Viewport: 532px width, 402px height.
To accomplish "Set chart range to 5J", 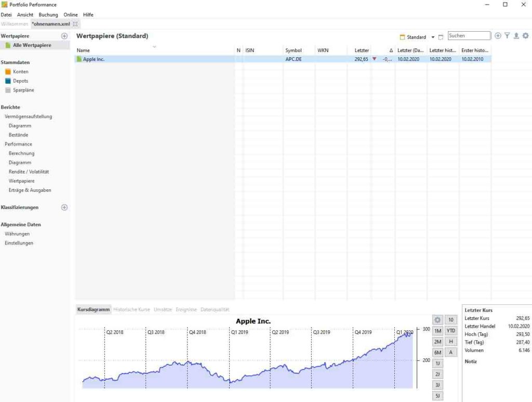I will point(437,396).
